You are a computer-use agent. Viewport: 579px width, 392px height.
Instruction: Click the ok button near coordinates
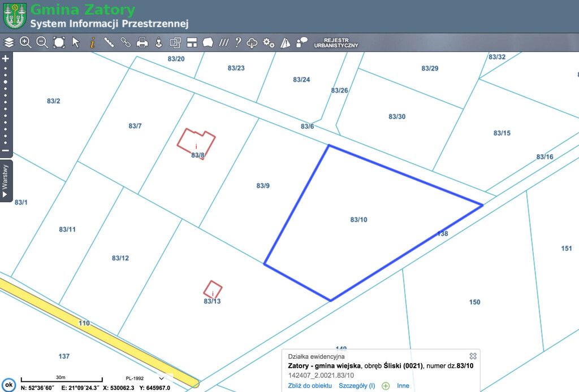tap(9, 385)
